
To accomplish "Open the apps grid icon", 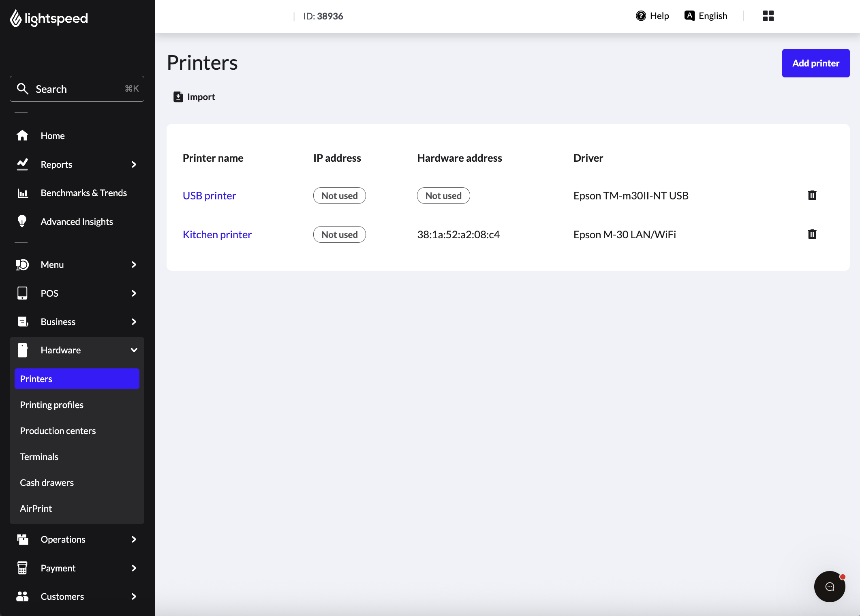I will 768,16.
